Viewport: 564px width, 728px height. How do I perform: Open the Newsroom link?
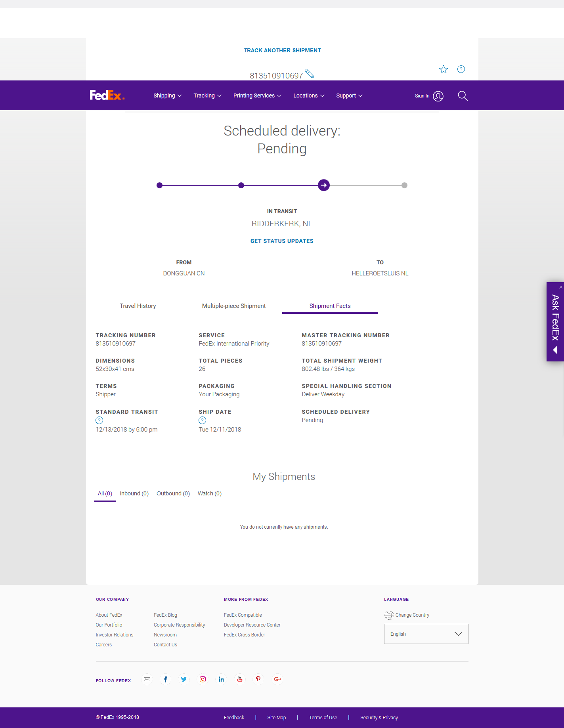tap(165, 635)
